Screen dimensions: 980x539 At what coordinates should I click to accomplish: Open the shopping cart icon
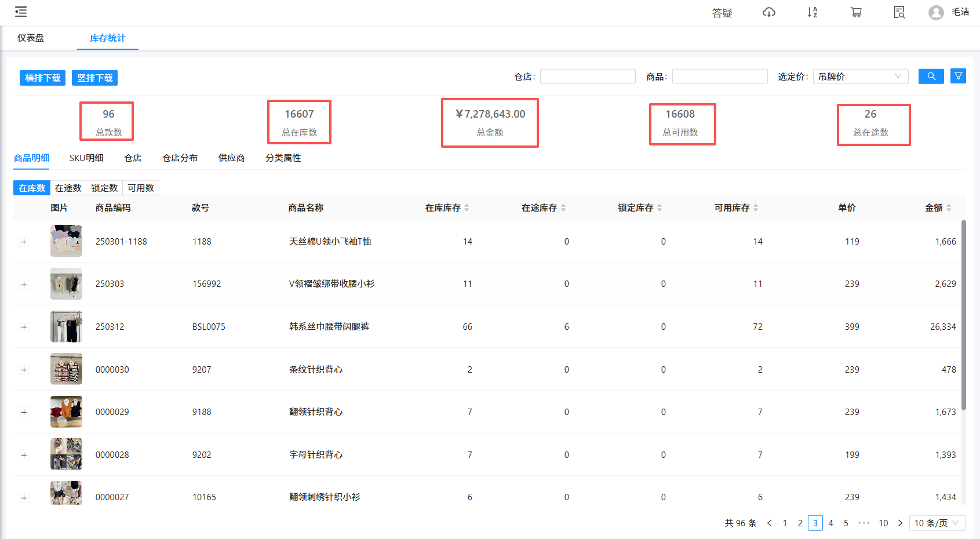[x=856, y=12]
